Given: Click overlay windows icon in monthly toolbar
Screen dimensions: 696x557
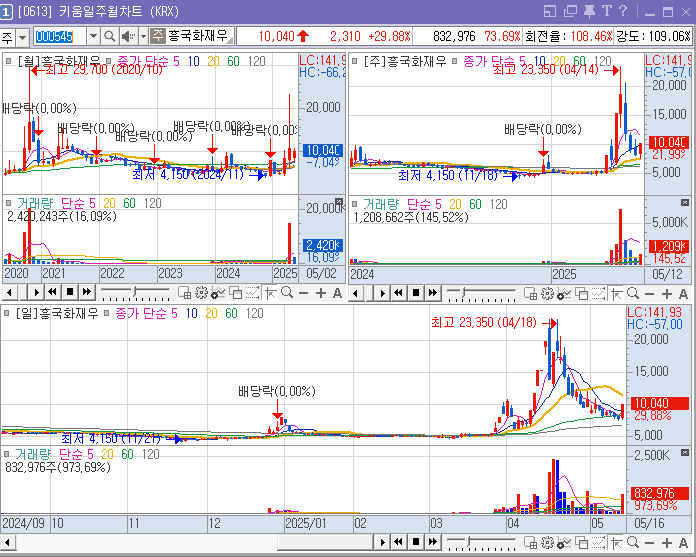Looking at the screenshot, I should pyautogui.click(x=235, y=293).
